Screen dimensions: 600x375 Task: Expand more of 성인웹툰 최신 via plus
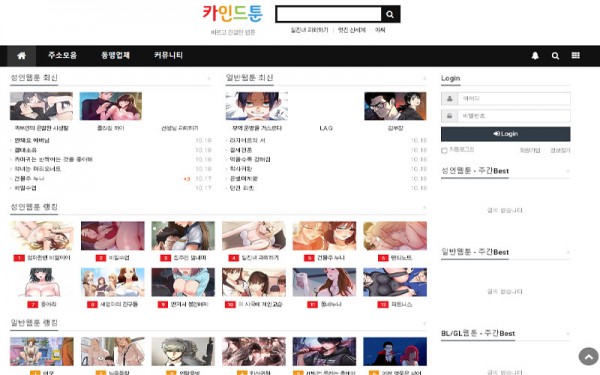coord(209,78)
